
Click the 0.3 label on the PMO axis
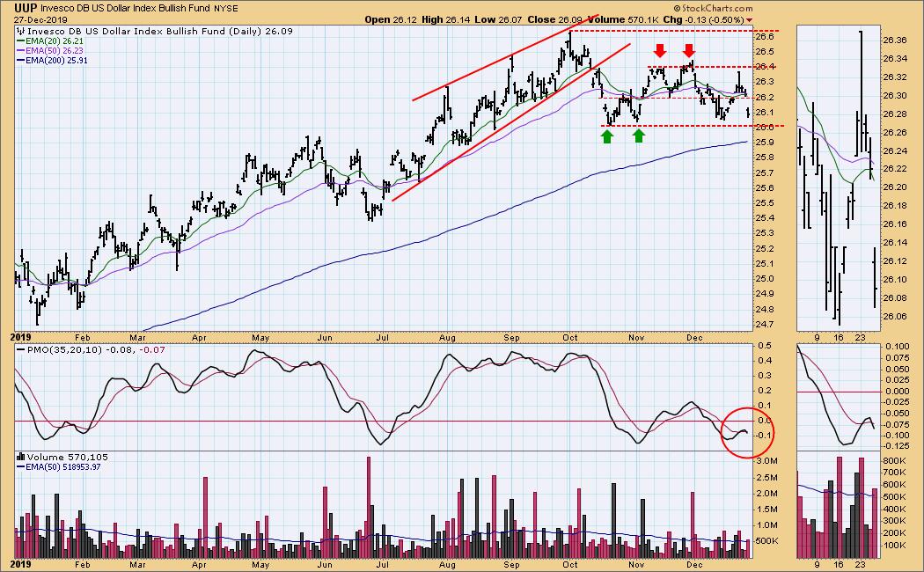pyautogui.click(x=765, y=375)
